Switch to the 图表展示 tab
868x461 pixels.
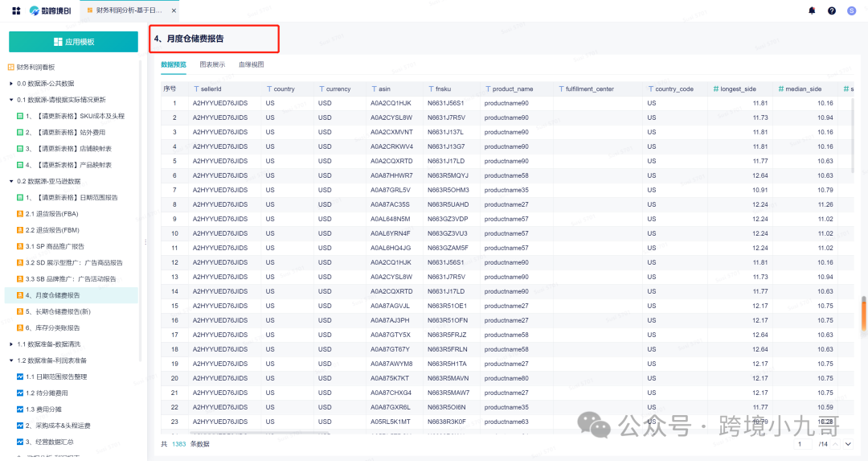[212, 64]
